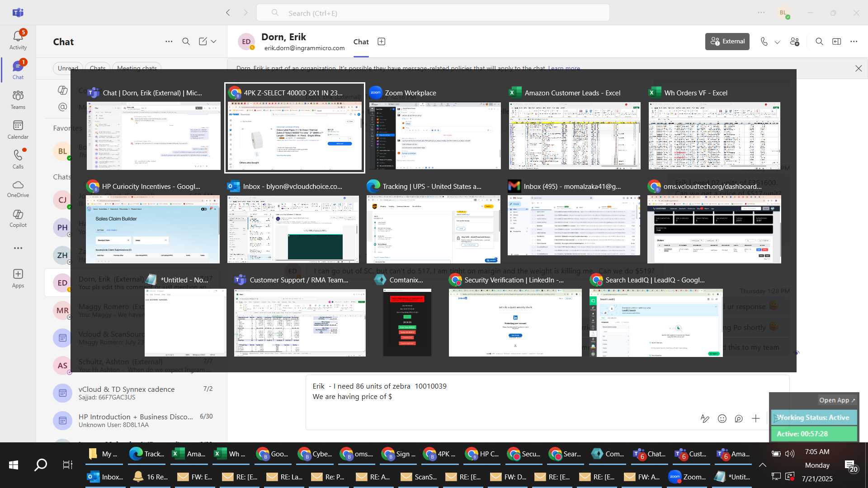
Task: Open the Activity feed icon in Teams
Action: (x=18, y=40)
